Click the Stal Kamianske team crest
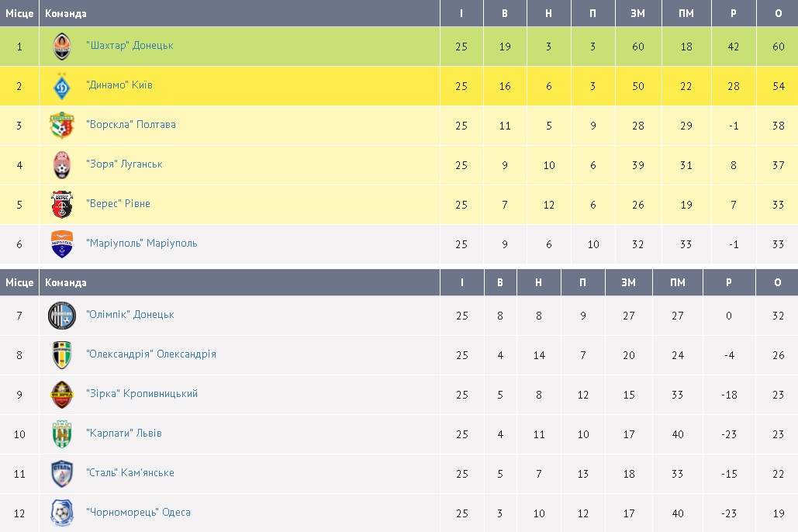This screenshot has height=532, width=798. pyautogui.click(x=62, y=474)
